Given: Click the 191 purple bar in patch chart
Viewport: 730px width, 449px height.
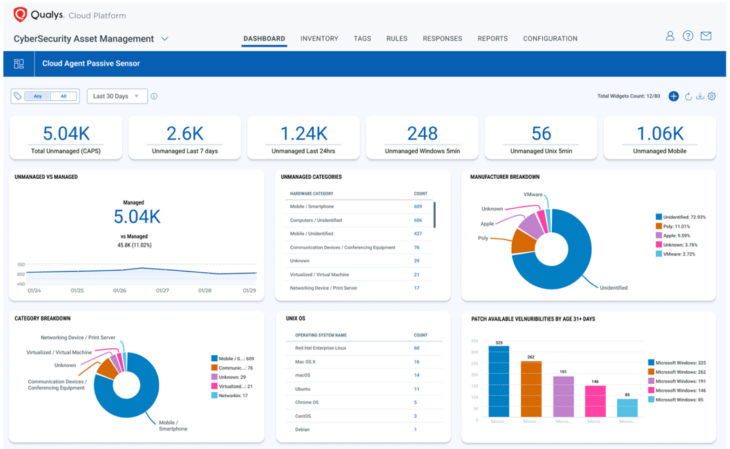Looking at the screenshot, I should [563, 396].
